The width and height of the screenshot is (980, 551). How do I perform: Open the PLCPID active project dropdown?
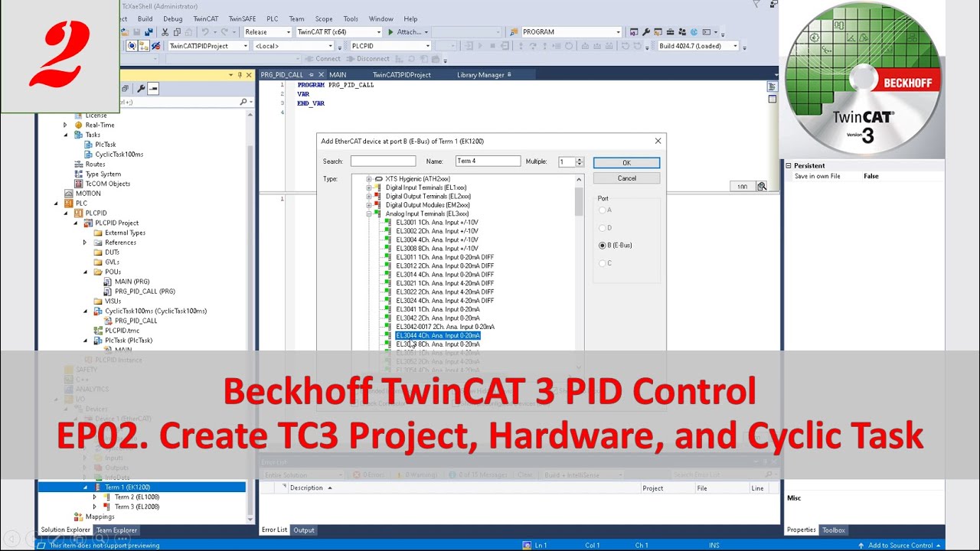(x=427, y=46)
